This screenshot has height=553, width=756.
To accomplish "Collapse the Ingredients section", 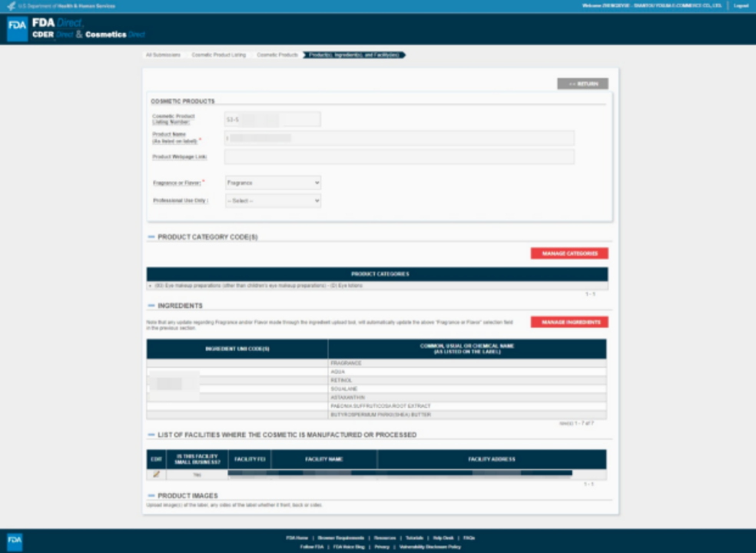I will click(x=151, y=306).
